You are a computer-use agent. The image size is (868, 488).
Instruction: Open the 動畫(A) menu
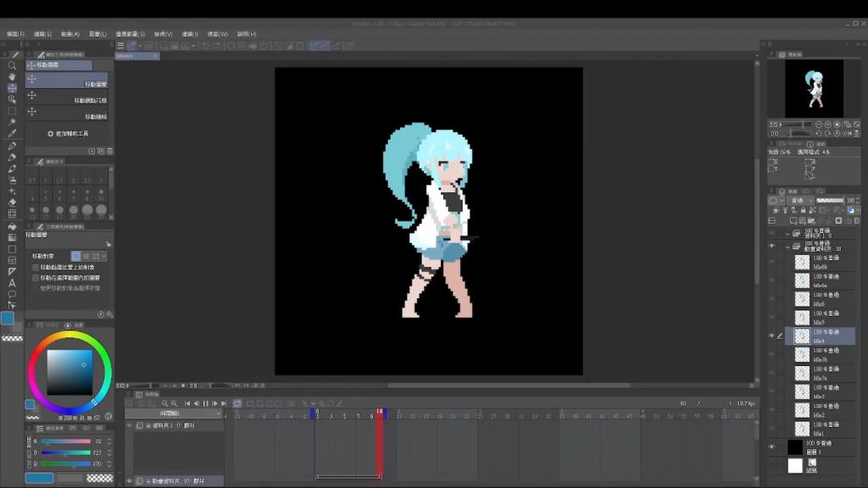pos(70,34)
